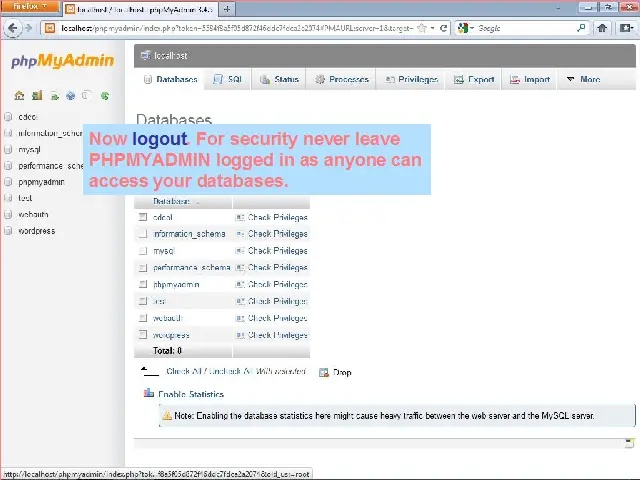Open a new browser tab with plus button
The image size is (640, 480).
point(227,9)
